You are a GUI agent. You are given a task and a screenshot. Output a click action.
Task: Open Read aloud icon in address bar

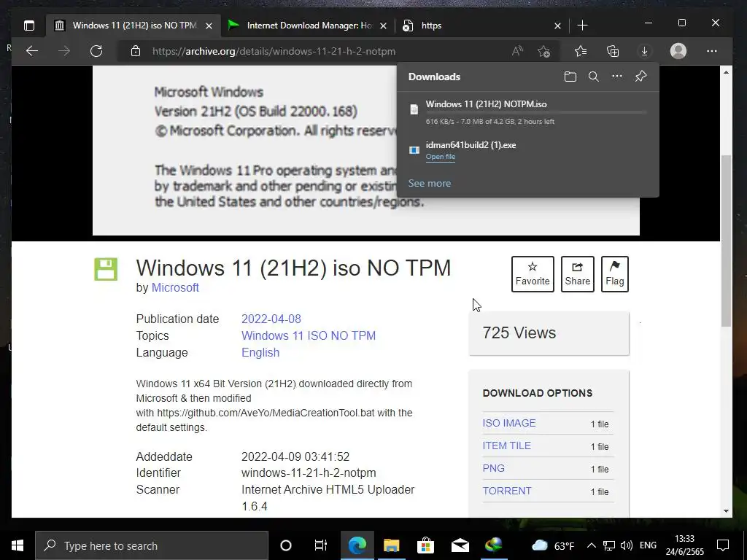click(517, 51)
